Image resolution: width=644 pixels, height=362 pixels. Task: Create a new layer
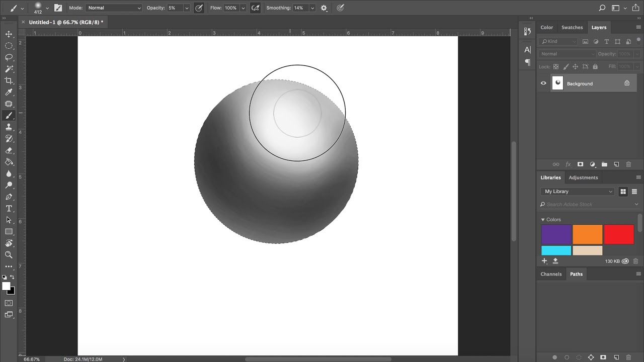click(x=616, y=164)
